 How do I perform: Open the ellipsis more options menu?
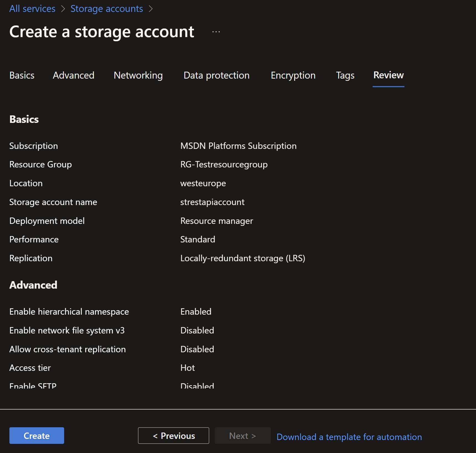[216, 32]
